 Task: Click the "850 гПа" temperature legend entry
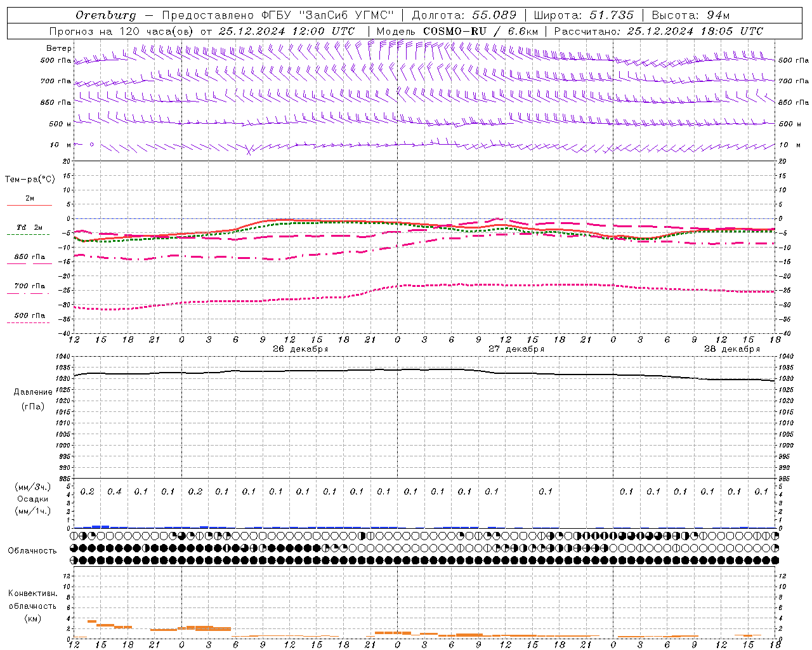point(29,257)
